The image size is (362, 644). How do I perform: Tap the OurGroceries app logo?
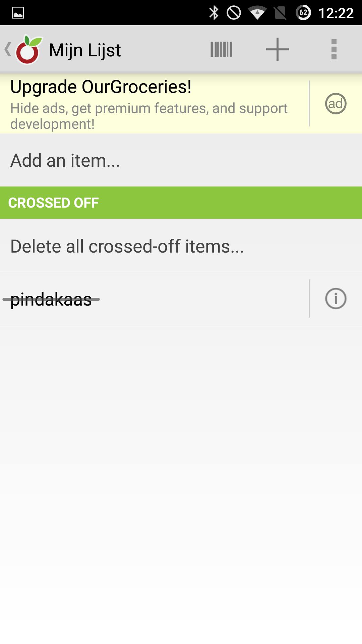click(29, 50)
